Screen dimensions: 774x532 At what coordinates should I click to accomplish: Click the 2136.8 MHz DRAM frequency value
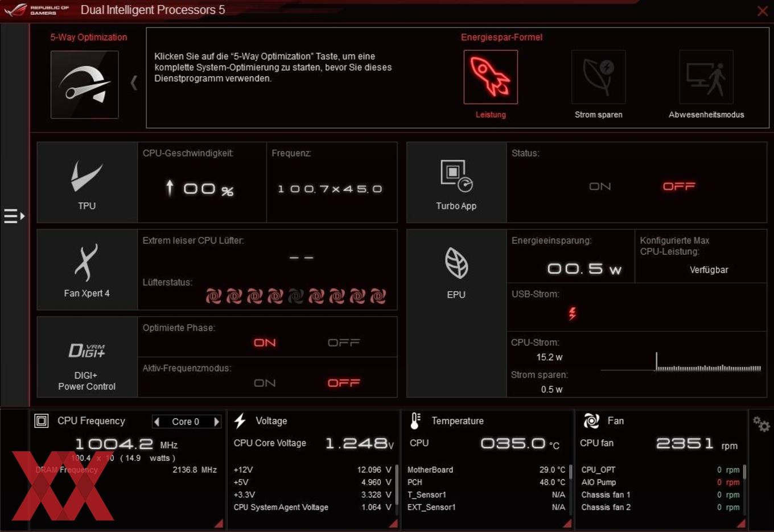[195, 470]
